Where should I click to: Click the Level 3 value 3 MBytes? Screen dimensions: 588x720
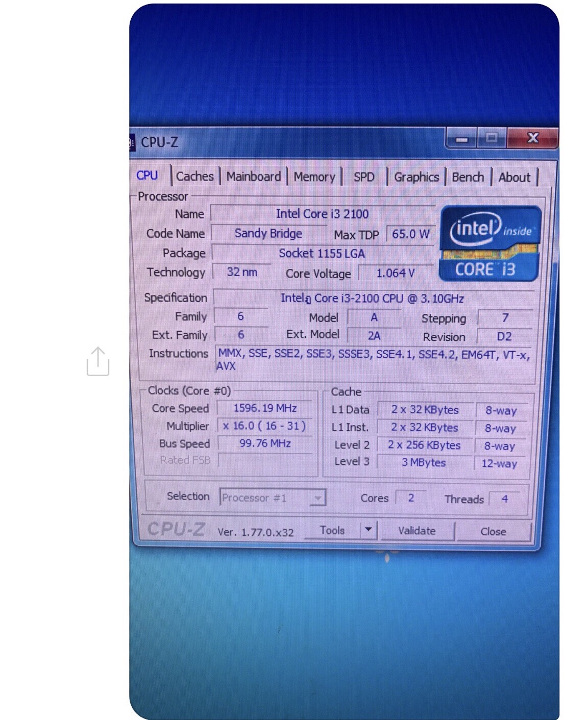(424, 462)
